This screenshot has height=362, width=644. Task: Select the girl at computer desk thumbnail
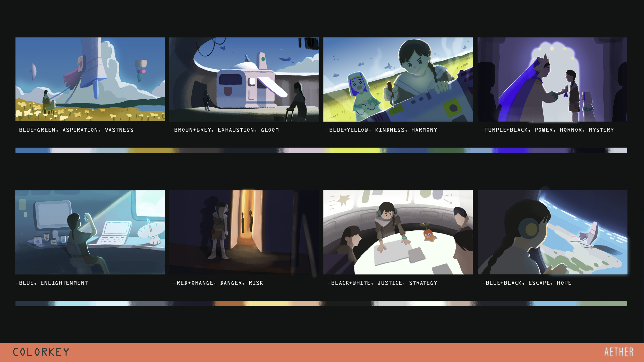tap(90, 232)
